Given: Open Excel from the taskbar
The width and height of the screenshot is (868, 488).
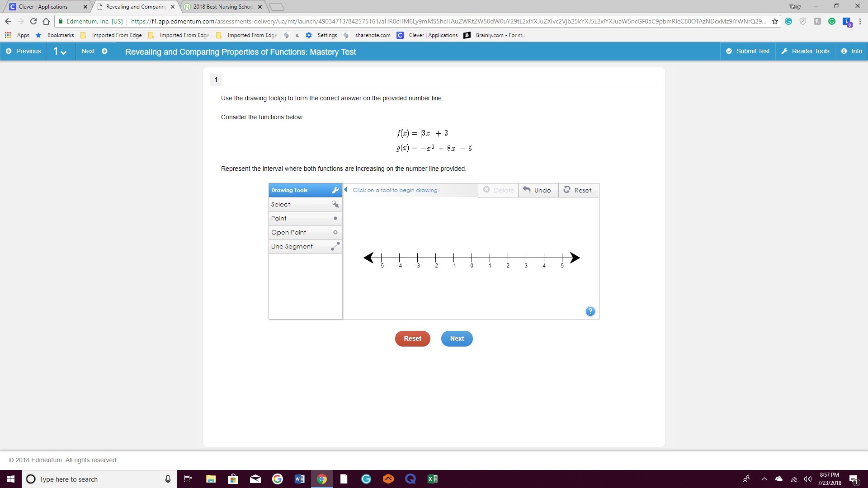Looking at the screenshot, I should point(432,479).
